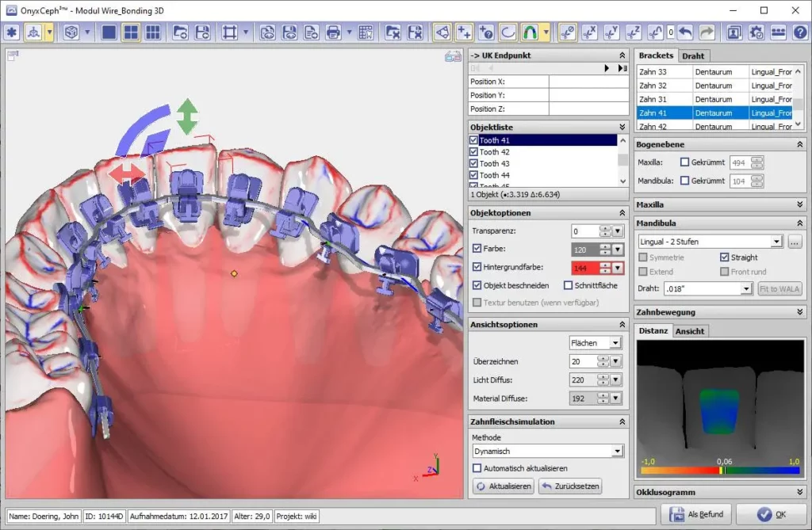Click the print icon in the toolbar

(334, 32)
